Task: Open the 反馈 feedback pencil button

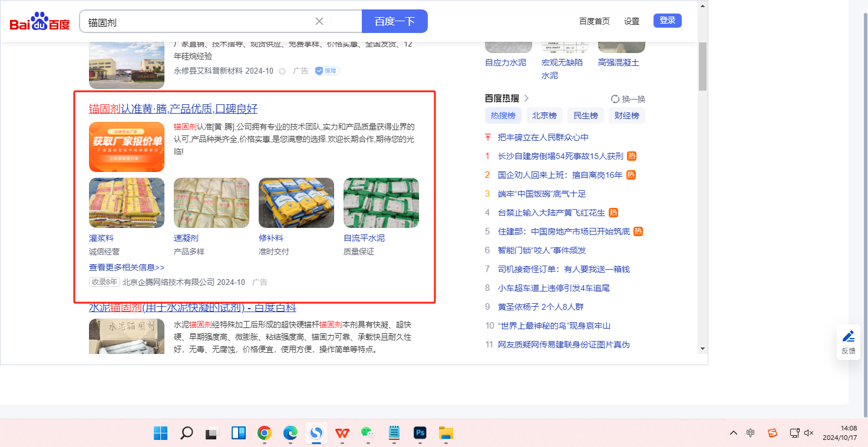Action: pos(849,342)
